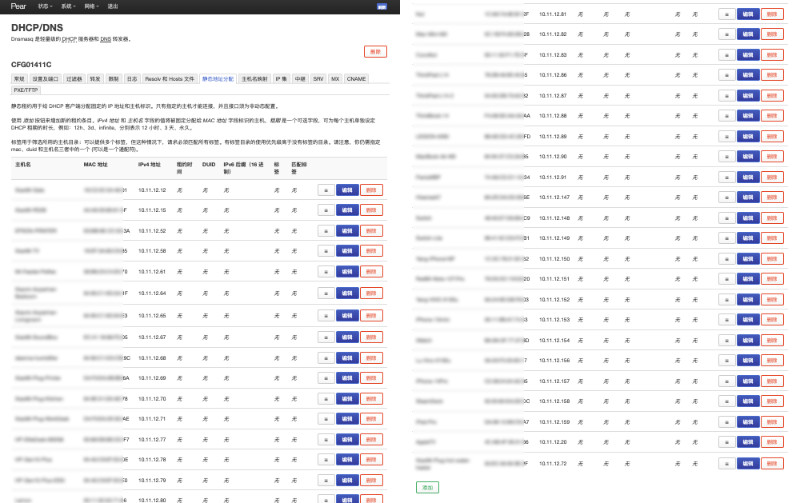This screenshot has width=800, height=503.
Task: Edit the 10.11.12.83 lease entry
Action: click(x=748, y=55)
